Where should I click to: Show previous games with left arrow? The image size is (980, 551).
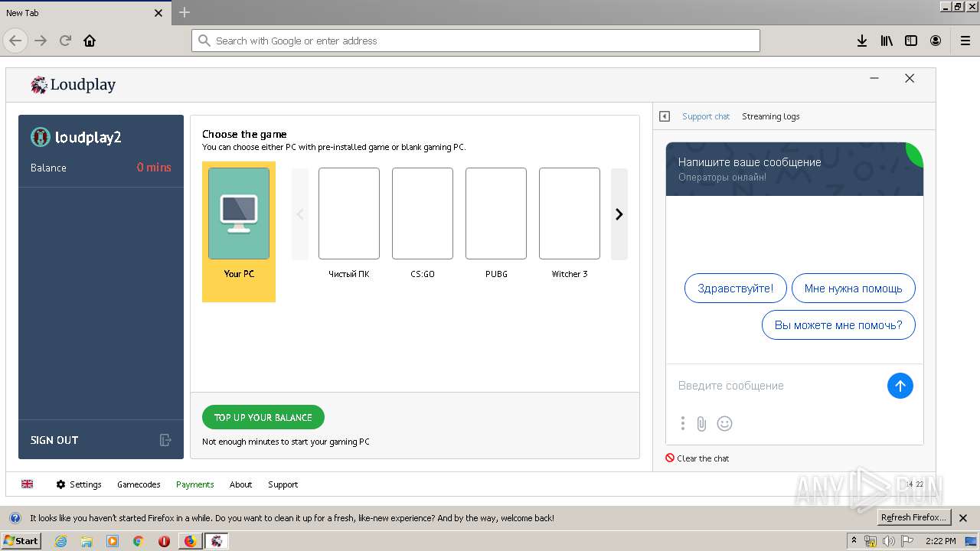[300, 214]
